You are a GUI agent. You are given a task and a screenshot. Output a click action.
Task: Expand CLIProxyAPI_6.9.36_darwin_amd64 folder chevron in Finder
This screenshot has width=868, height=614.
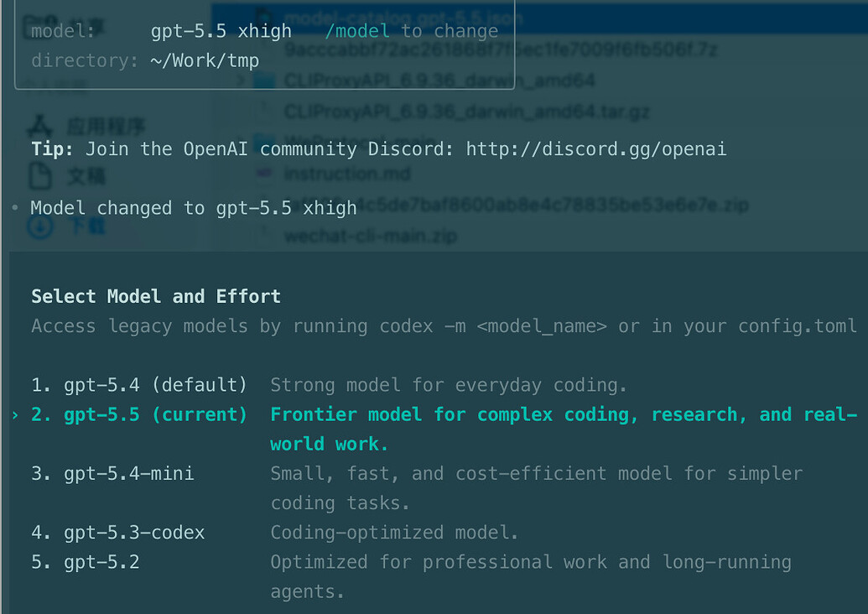point(240,81)
